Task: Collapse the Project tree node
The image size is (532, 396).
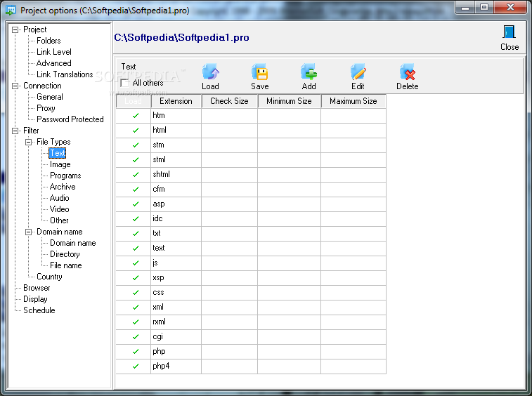Action: (x=15, y=29)
